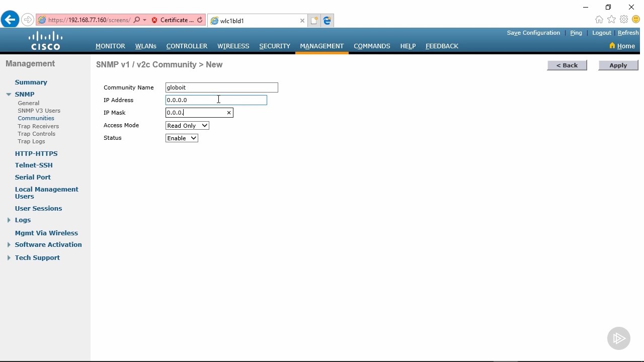644x362 pixels.
Task: Close the wlc1bld1 browser tab
Action: (302, 21)
